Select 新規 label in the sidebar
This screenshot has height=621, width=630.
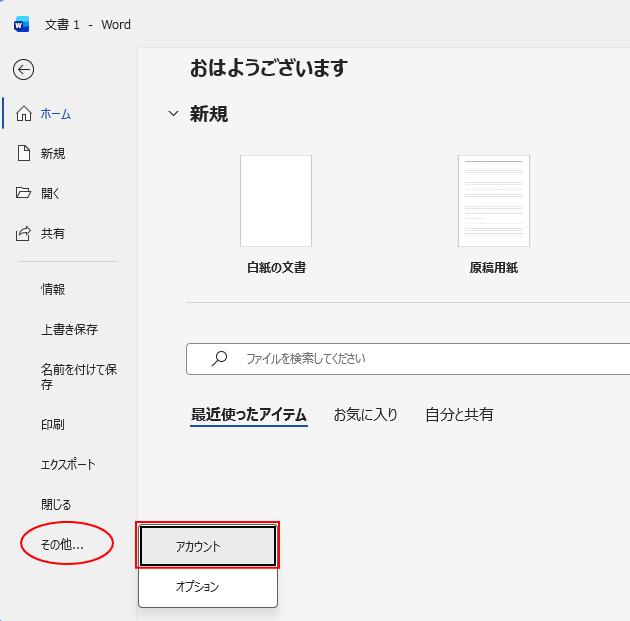coord(53,153)
